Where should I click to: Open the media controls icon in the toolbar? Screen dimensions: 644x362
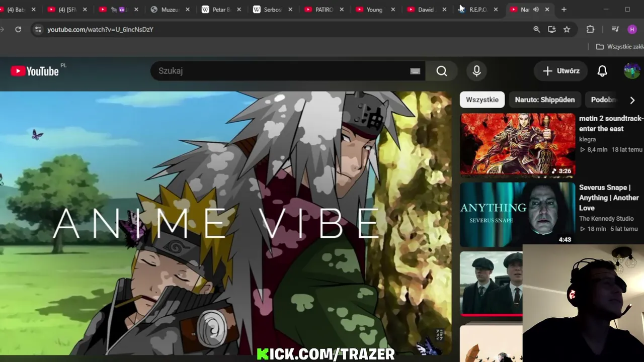click(615, 29)
